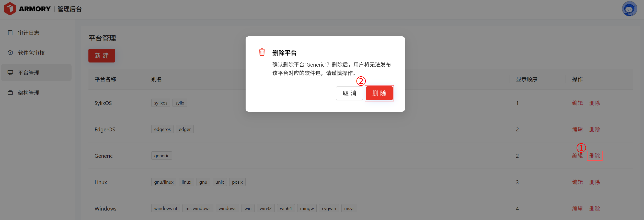Edit the Linux platform entry

[x=577, y=182]
